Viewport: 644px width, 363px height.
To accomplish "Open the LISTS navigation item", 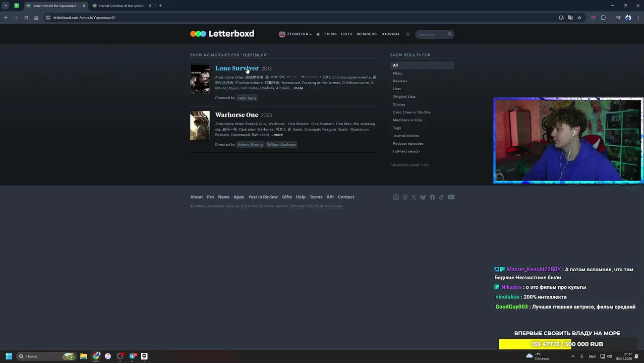I will (x=346, y=34).
